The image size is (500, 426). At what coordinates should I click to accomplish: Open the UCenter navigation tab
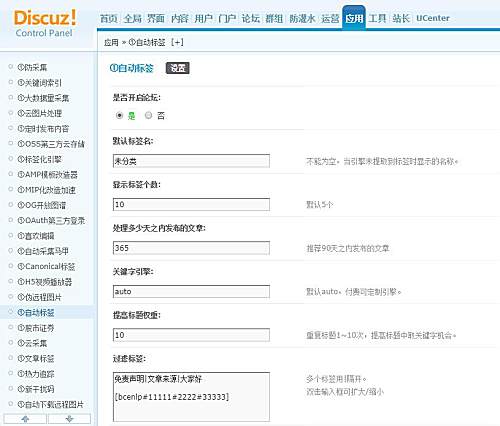(x=433, y=18)
